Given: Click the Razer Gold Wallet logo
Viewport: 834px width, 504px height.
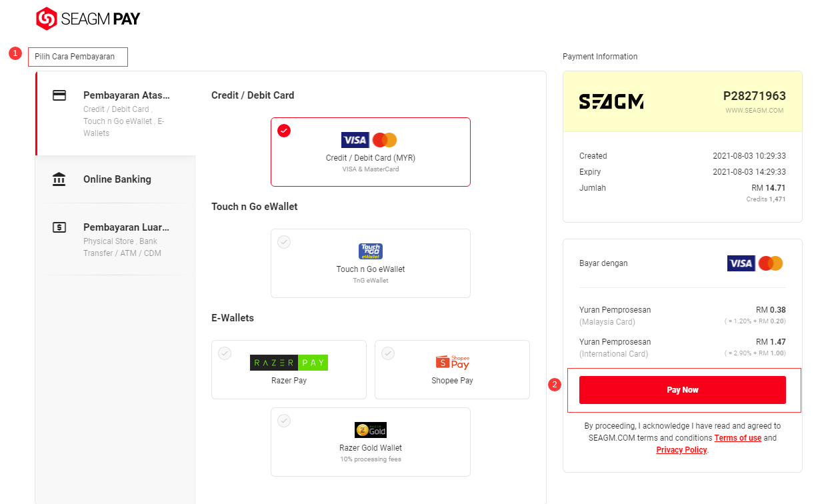Looking at the screenshot, I should tap(370, 430).
